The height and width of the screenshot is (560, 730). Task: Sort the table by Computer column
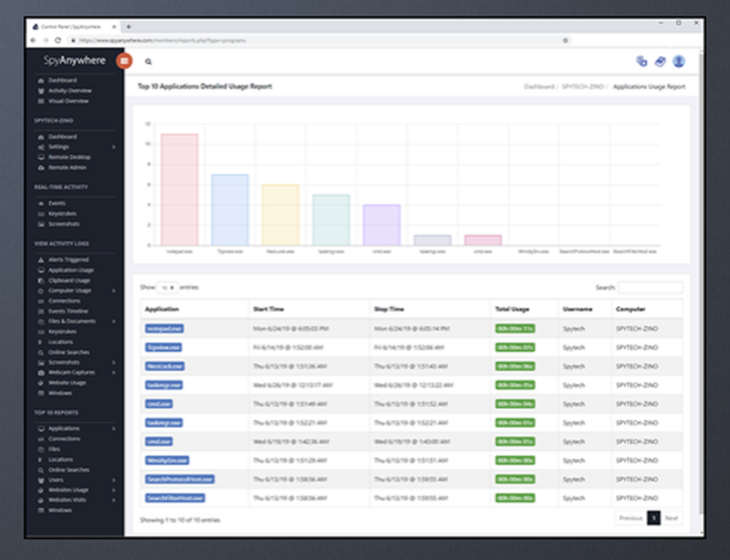[x=648, y=309]
